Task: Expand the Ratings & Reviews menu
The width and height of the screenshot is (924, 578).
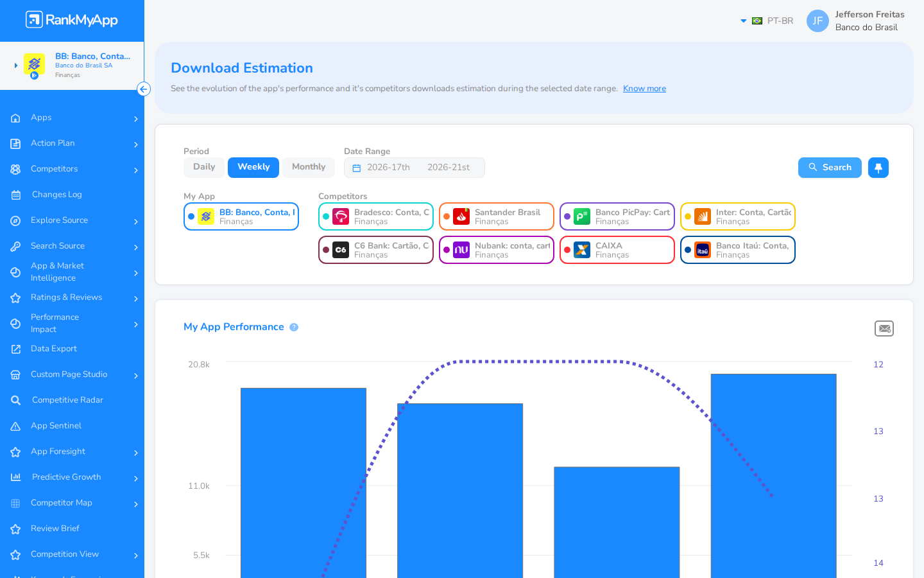Action: click(x=72, y=297)
